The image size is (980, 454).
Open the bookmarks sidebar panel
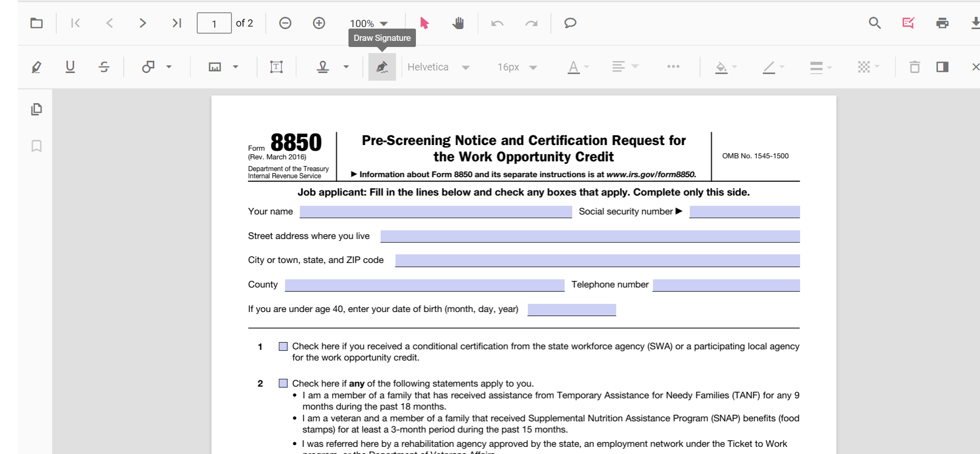pos(36,146)
